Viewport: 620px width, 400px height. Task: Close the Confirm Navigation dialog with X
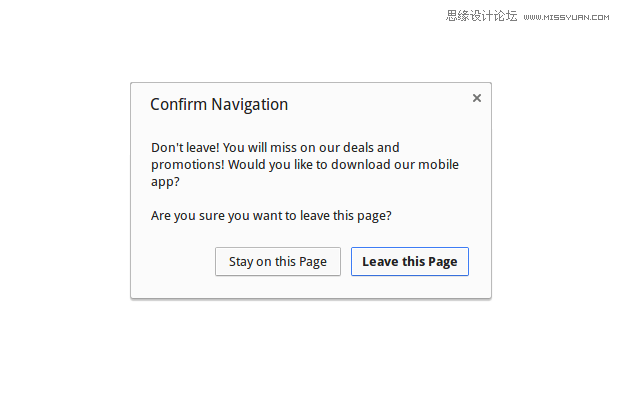tap(477, 98)
